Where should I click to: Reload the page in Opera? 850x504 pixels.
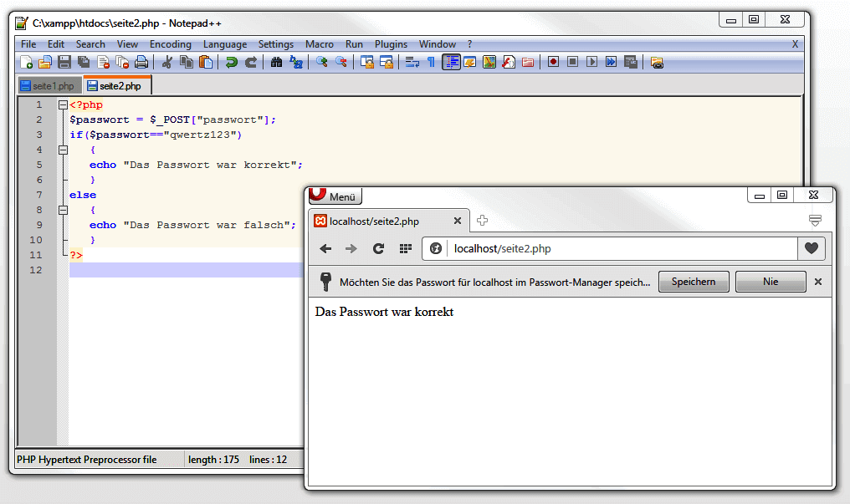click(378, 248)
